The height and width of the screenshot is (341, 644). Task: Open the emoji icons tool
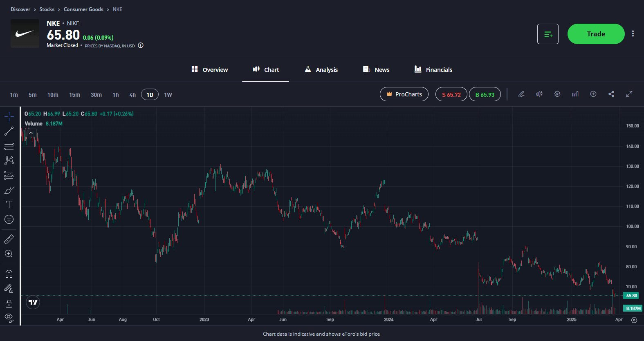click(x=9, y=219)
